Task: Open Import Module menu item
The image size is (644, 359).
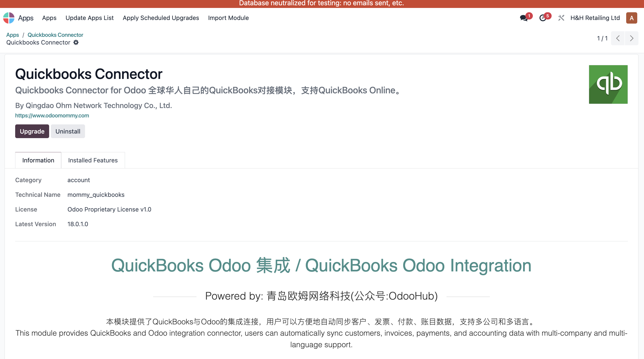Action: click(x=228, y=18)
